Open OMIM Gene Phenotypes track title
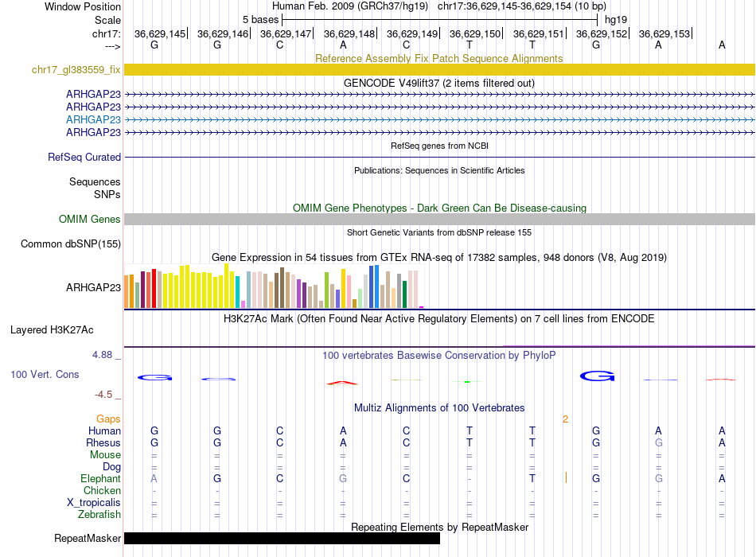 pyautogui.click(x=439, y=208)
